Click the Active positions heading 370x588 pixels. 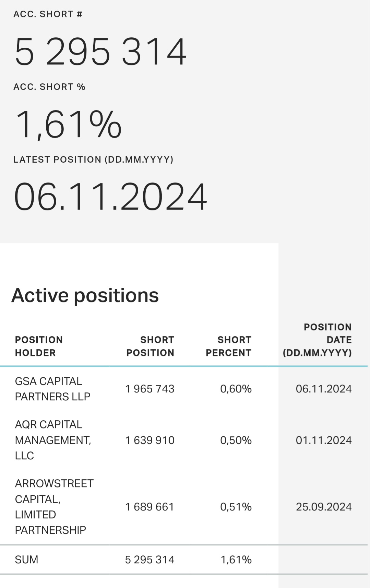(x=85, y=295)
